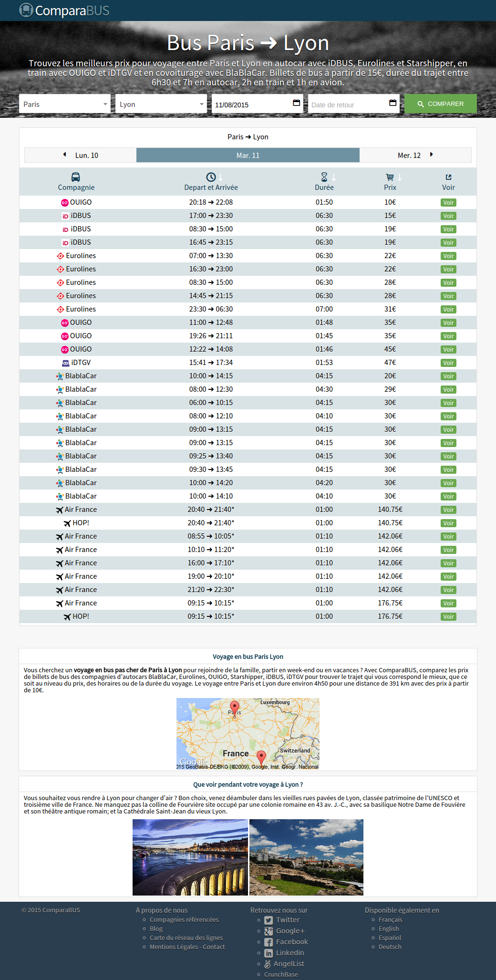Select the Mar. 11 date tab
This screenshot has width=496, height=980.
pyautogui.click(x=248, y=155)
